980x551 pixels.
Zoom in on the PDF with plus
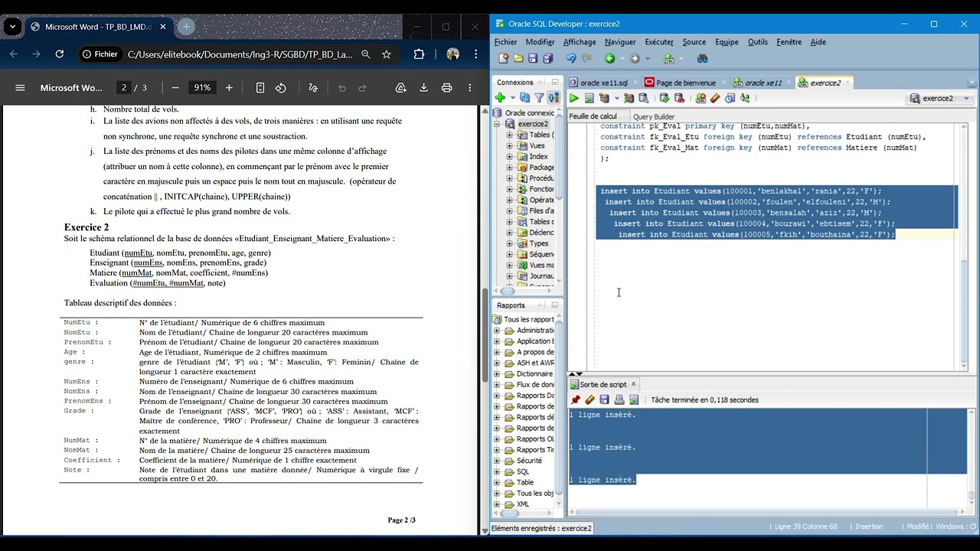229,88
